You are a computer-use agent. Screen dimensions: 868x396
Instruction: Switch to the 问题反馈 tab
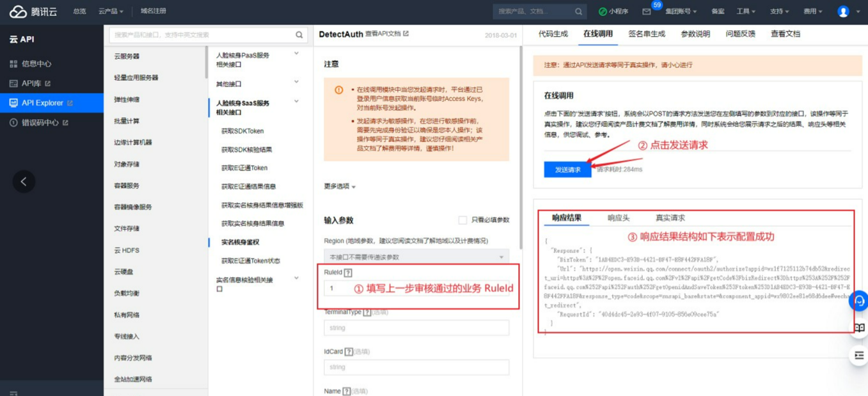740,34
